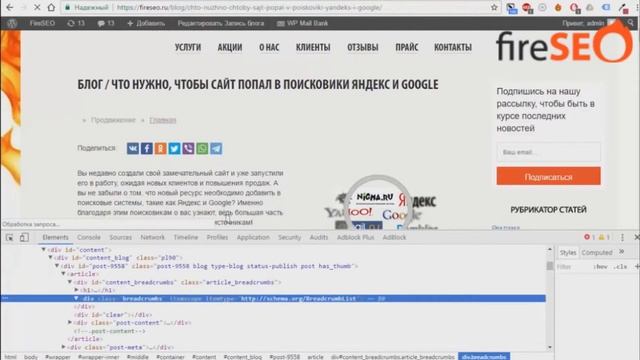Image resolution: width=640 pixels, height=360 pixels.
Task: Open WP Mail Bank in admin bar
Action: point(302,23)
